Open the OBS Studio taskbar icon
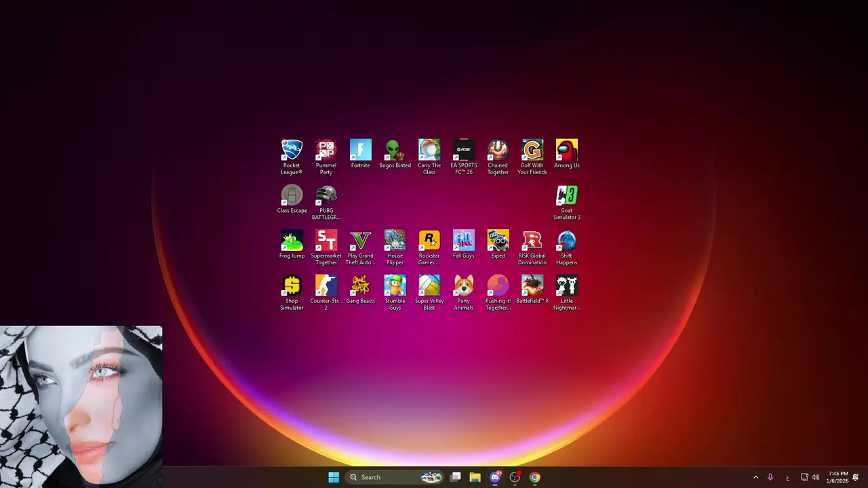868x488 pixels. (x=515, y=477)
